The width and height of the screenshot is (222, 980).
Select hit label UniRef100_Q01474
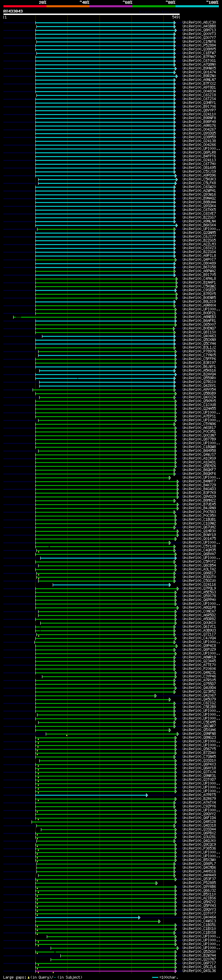199,72
